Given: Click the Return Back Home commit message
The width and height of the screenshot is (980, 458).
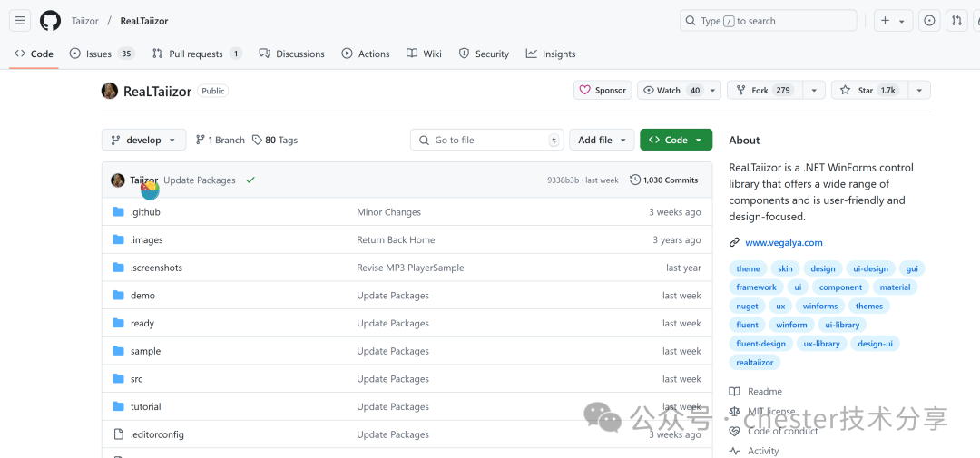Looking at the screenshot, I should pos(396,240).
